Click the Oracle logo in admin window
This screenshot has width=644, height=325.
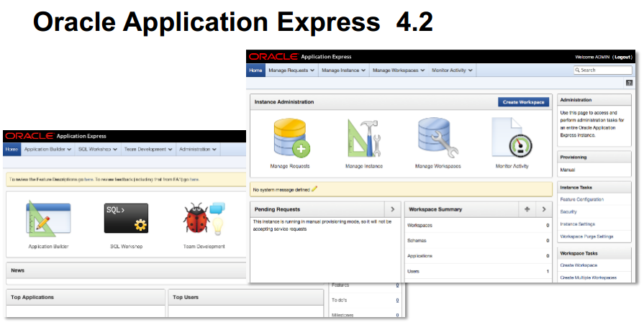coord(273,57)
